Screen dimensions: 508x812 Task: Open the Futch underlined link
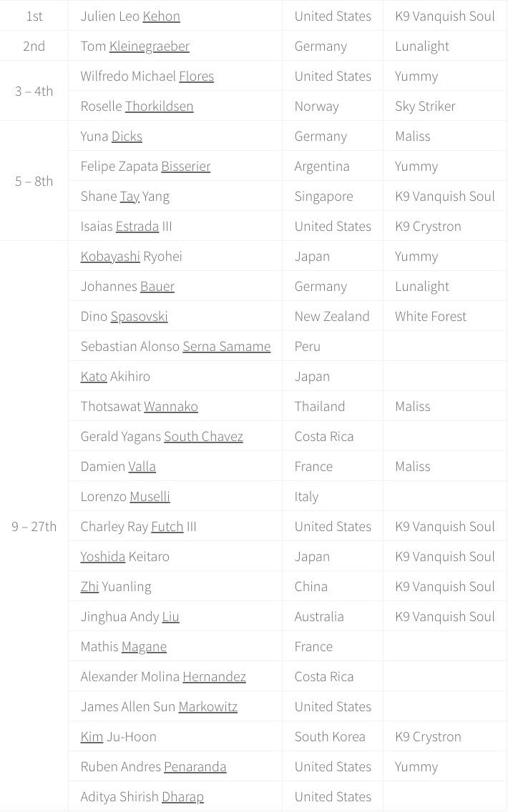click(167, 526)
